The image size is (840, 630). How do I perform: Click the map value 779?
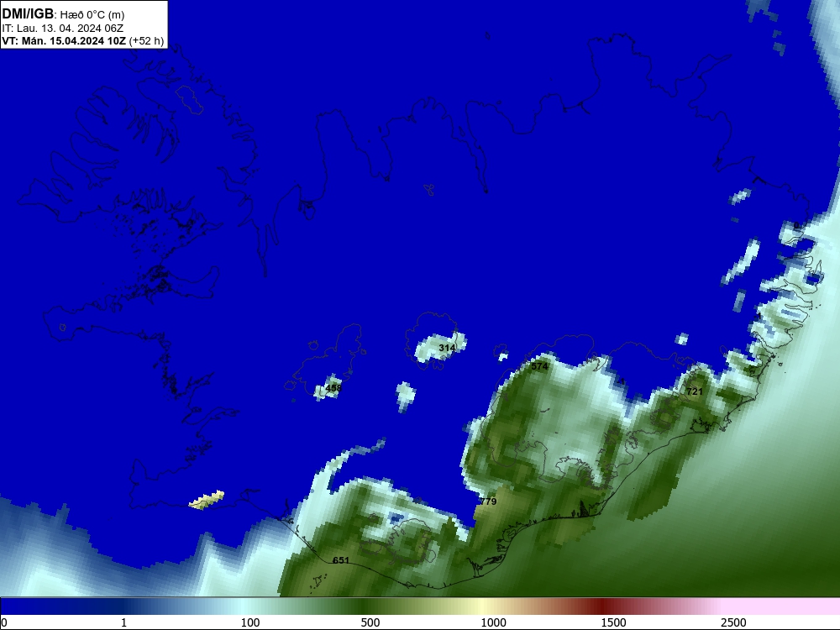click(x=488, y=501)
